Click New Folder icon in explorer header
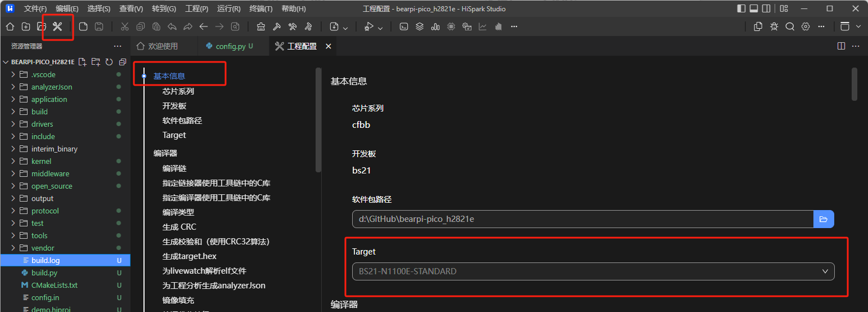Screen dimensions: 868x312 96,62
